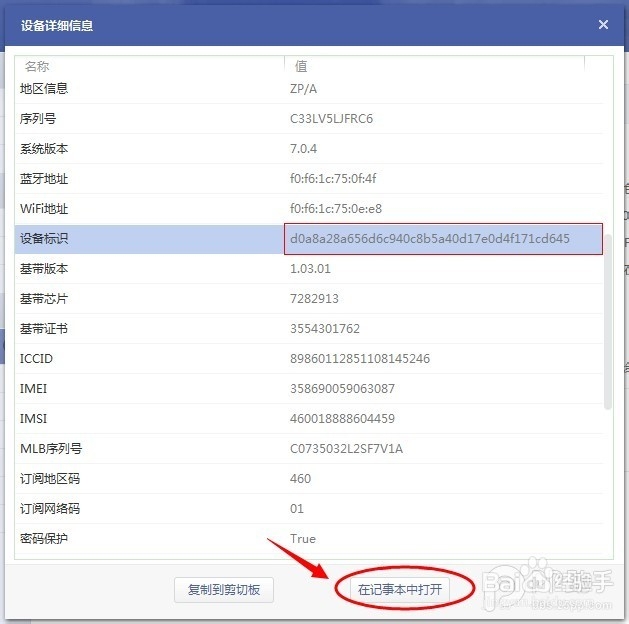The image size is (629, 624).
Task: Select the 序列号 row
Action: click(309, 119)
